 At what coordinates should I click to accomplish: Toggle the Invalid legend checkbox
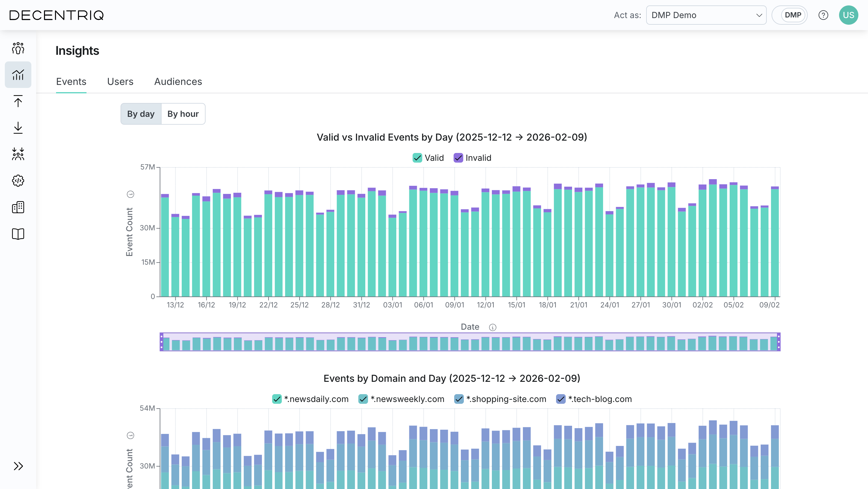(x=458, y=158)
